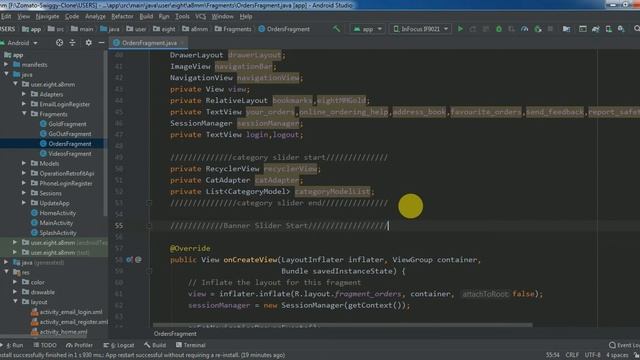Open project panel settings gear

click(89, 42)
